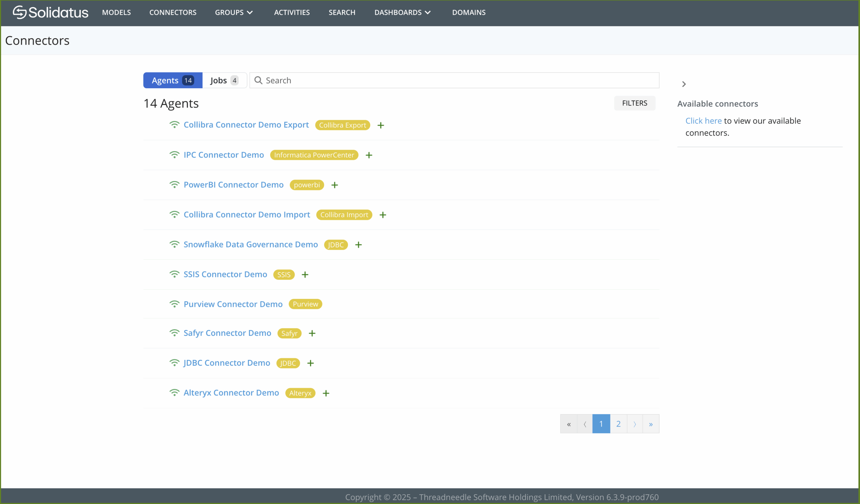860x504 pixels.
Task: Open the Models menu
Action: pos(116,12)
